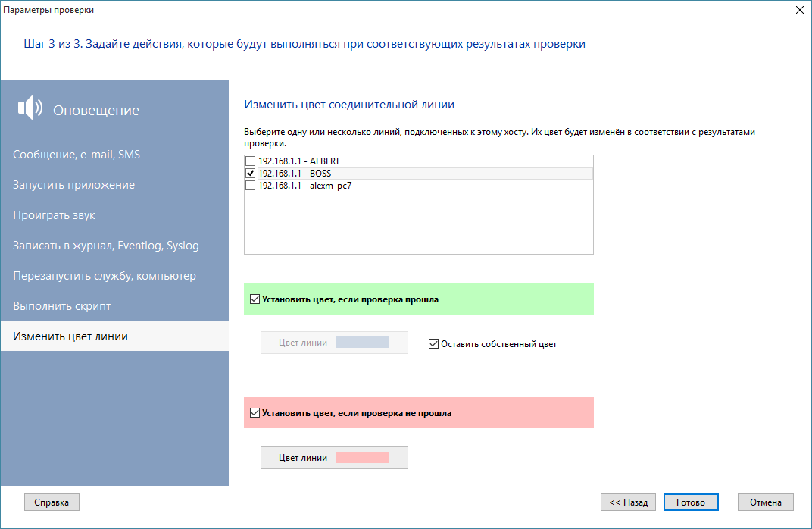The width and height of the screenshot is (812, 529).
Task: Select 'Проиграть звук' in sidebar
Action: (x=54, y=215)
